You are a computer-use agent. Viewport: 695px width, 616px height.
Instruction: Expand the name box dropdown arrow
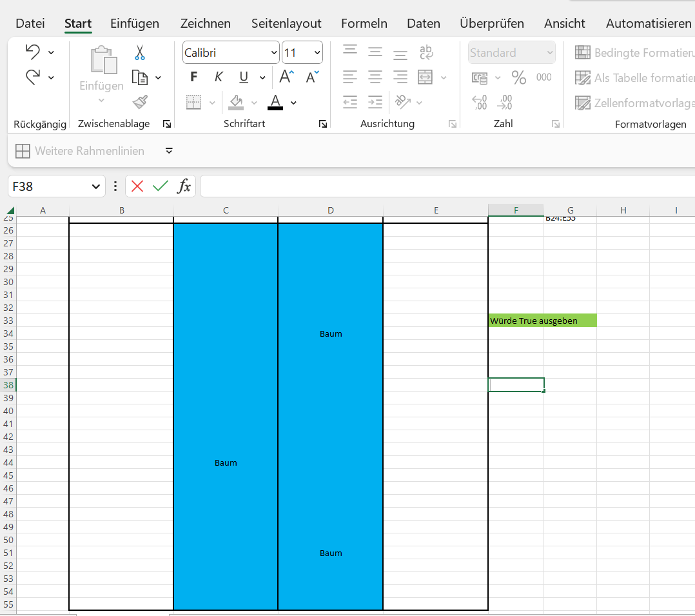96,186
